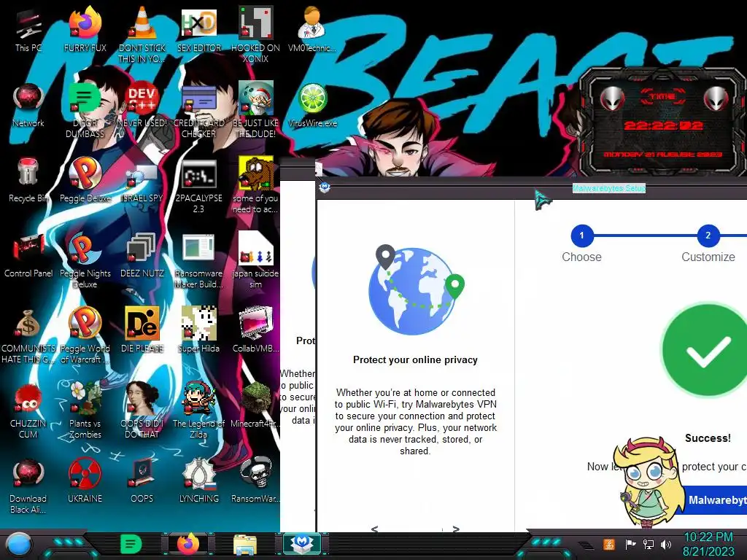Viewport: 747px width, 560px height.
Task: Open File Explorer from the taskbar
Action: [245, 545]
